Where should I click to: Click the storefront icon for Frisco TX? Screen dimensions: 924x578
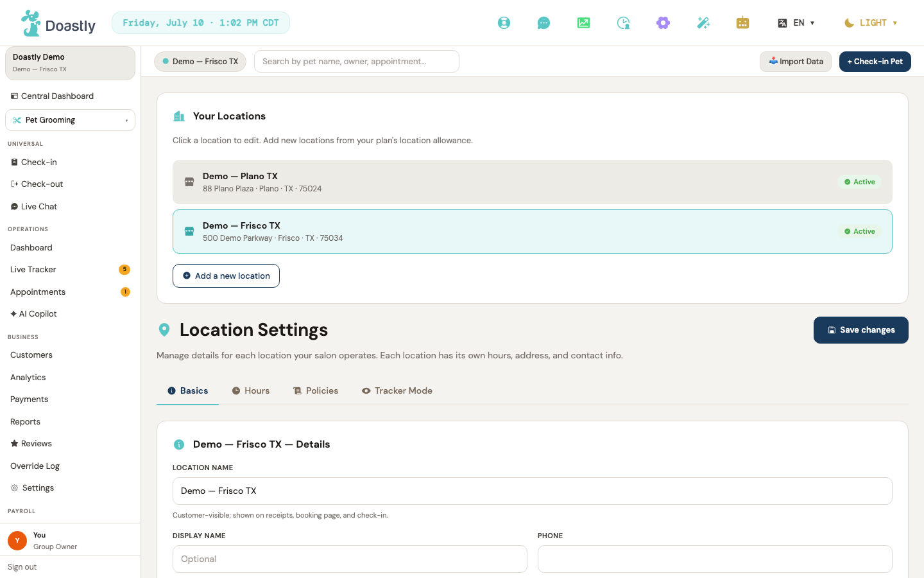189,231
